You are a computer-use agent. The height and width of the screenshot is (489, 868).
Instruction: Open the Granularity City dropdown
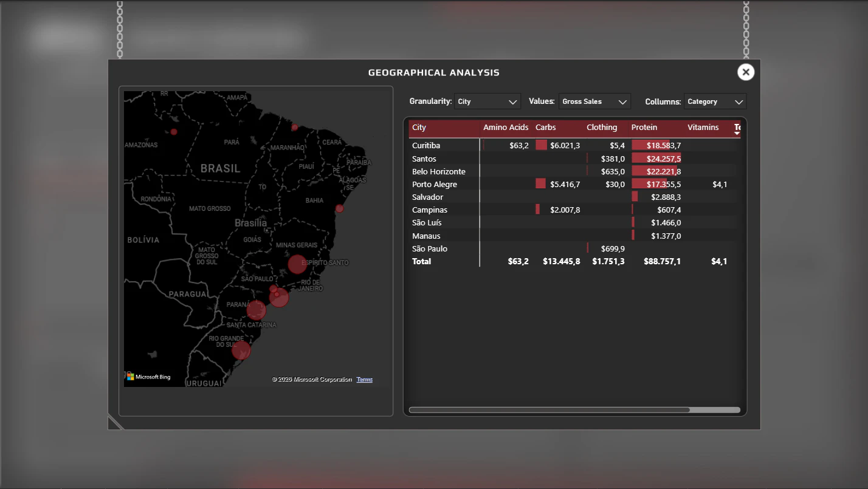[x=487, y=101]
